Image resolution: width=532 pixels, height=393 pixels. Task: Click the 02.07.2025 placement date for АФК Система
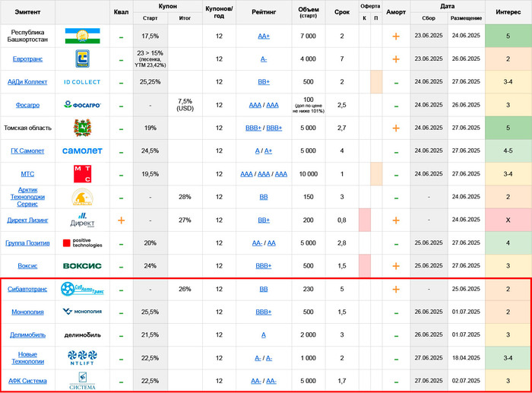(x=466, y=381)
